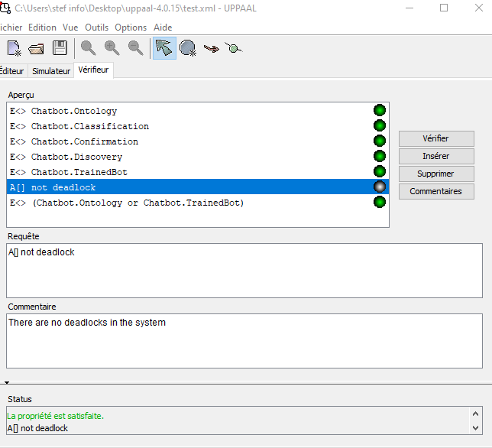This screenshot has width=492, height=448.
Task: Click the green status light for Chatbot.Classification
Action: (x=380, y=125)
